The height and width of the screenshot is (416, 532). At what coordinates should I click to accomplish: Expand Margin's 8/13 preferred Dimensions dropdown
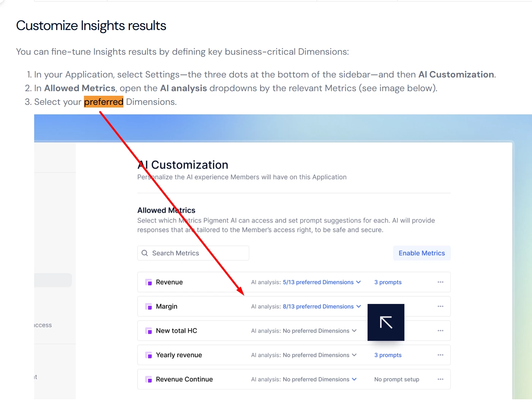(322, 307)
